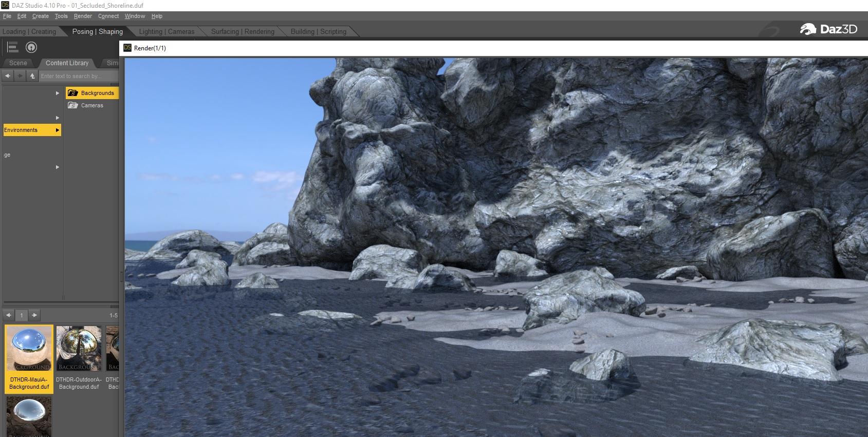Click the DS icon in Render window title

coord(127,48)
